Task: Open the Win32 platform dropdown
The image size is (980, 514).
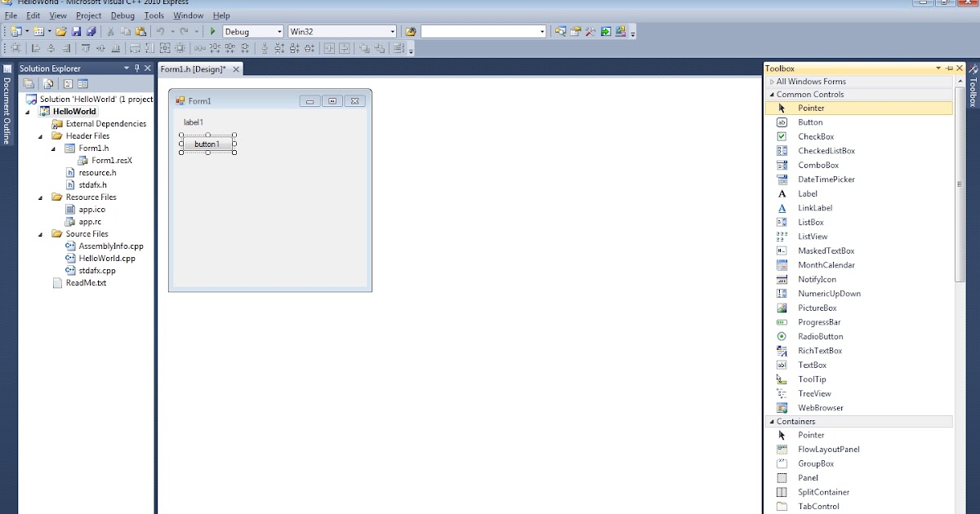Action: 392,31
